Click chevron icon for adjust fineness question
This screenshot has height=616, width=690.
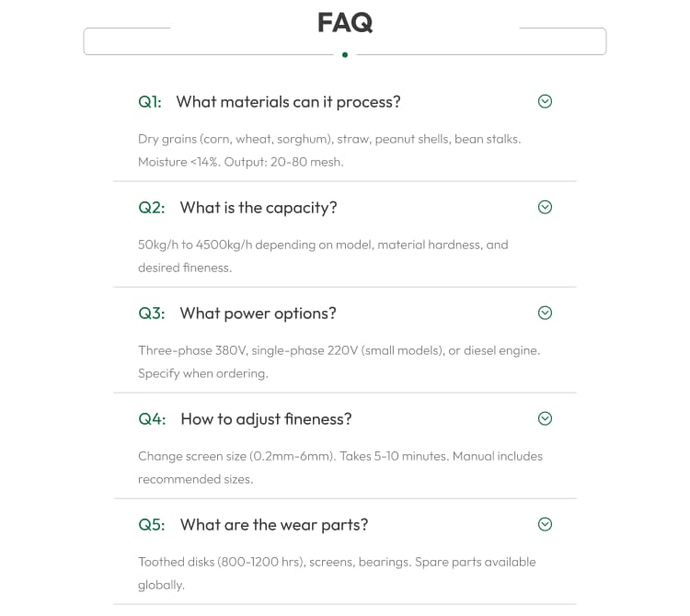click(545, 418)
